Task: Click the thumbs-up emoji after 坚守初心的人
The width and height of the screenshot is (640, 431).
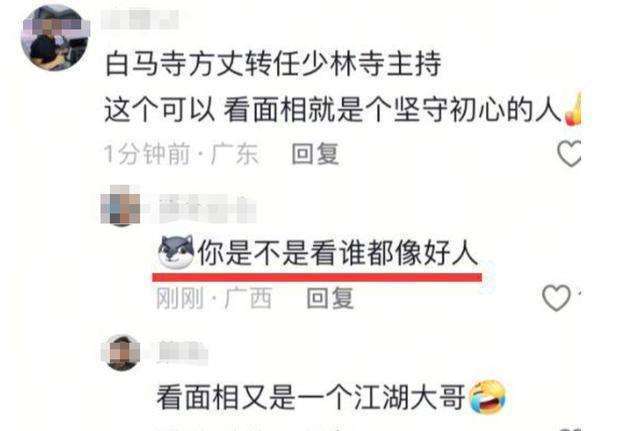Action: (x=573, y=109)
